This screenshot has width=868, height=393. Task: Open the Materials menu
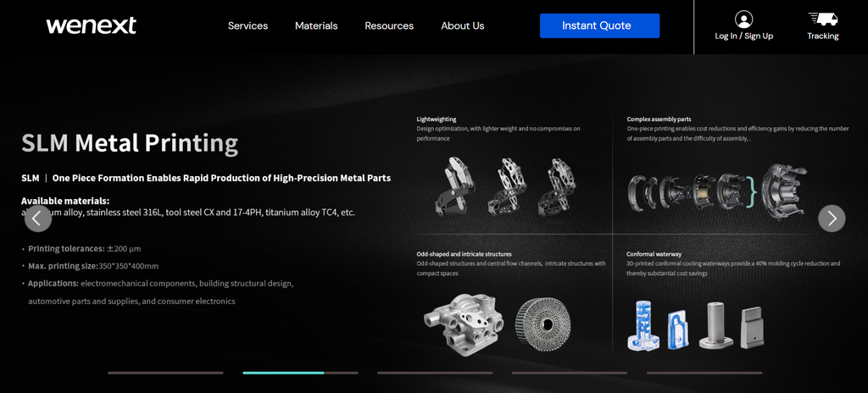tap(316, 25)
